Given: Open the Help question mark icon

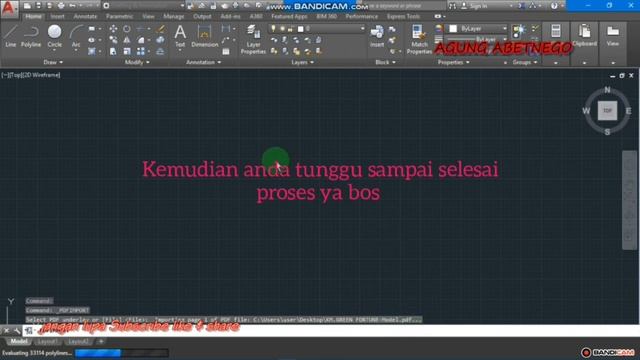Looking at the screenshot, I should [554, 6].
